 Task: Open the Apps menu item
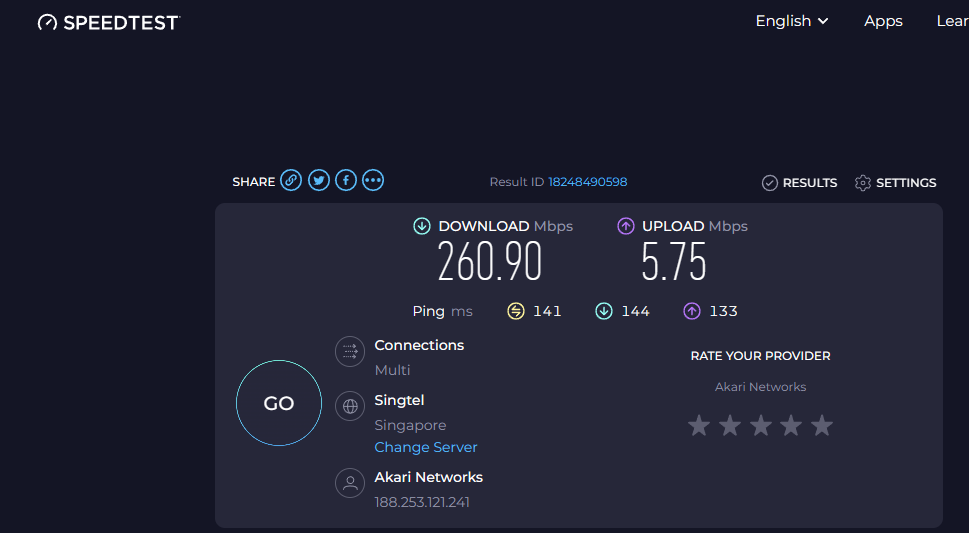click(883, 21)
